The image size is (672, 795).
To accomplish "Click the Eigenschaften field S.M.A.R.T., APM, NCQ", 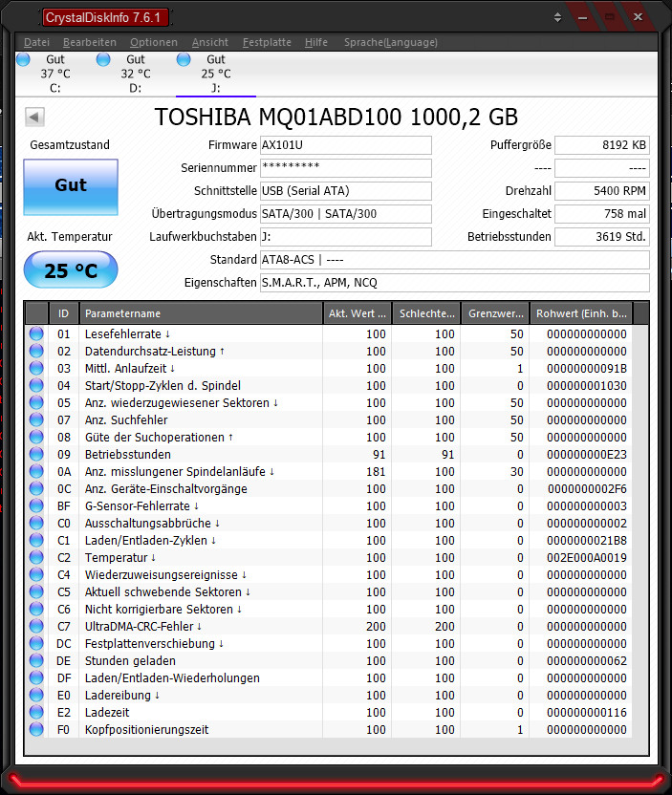I will 454,283.
